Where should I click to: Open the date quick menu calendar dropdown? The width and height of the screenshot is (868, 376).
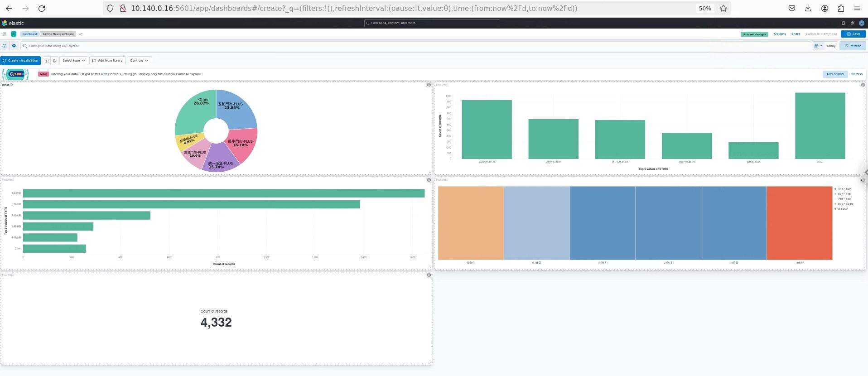[x=818, y=46]
